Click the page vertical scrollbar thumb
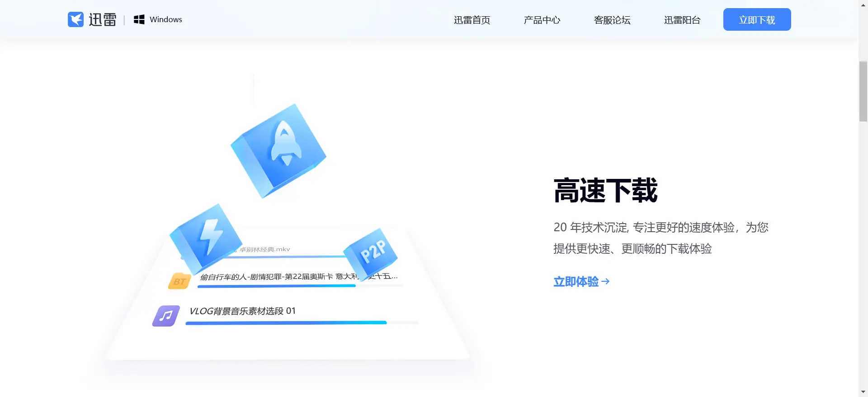The width and height of the screenshot is (868, 397). pyautogui.click(x=863, y=91)
